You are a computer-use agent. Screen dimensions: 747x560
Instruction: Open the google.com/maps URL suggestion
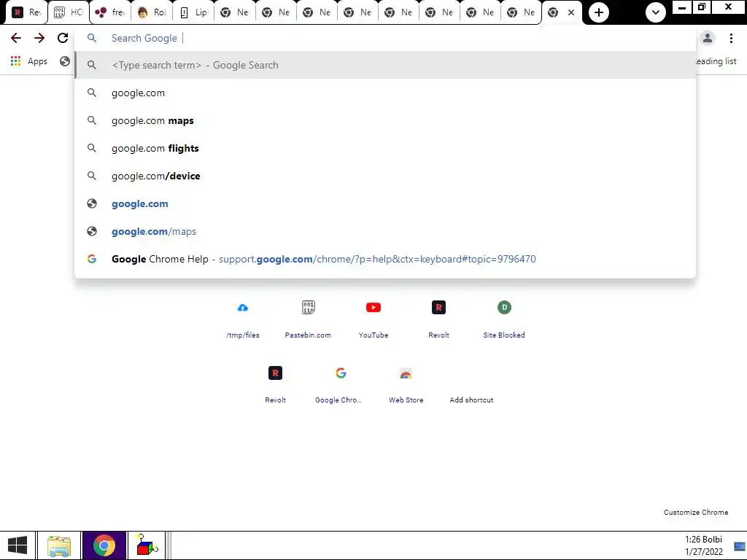coord(385,231)
